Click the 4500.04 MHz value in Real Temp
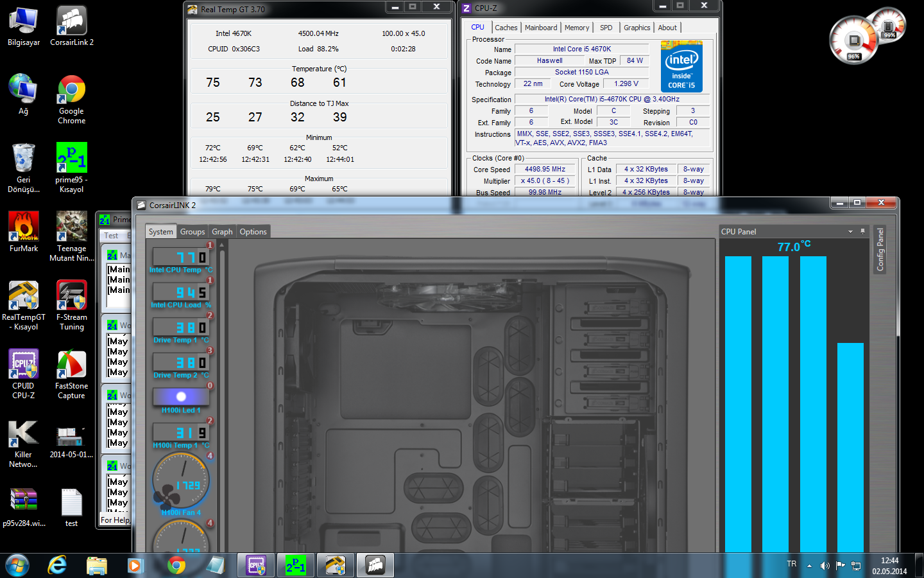 click(x=318, y=33)
